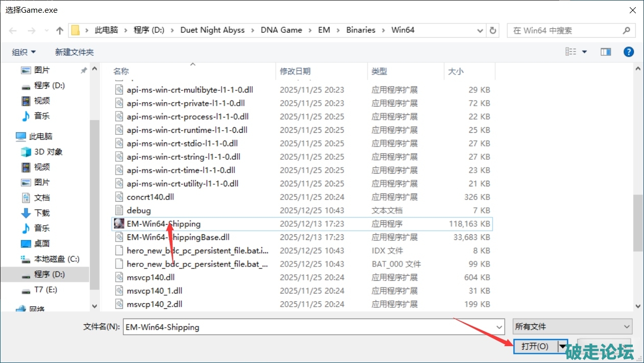644x363 pixels.
Task: Expand the address bar history dropdown
Action: [480, 30]
